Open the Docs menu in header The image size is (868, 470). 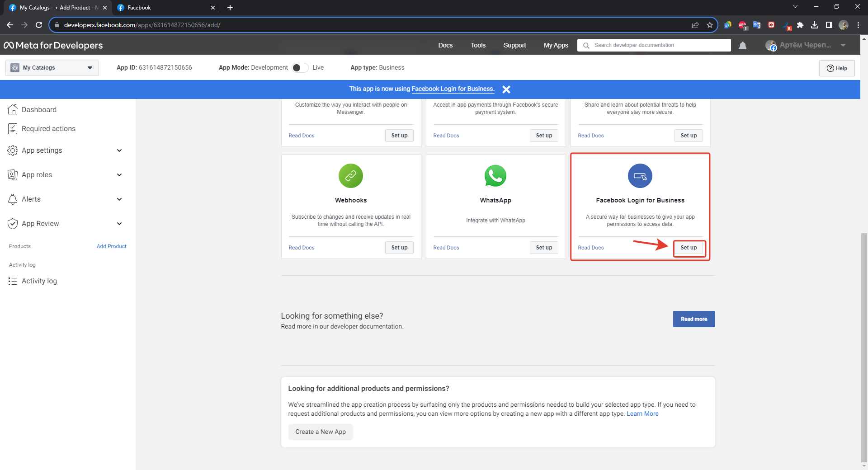click(445, 45)
